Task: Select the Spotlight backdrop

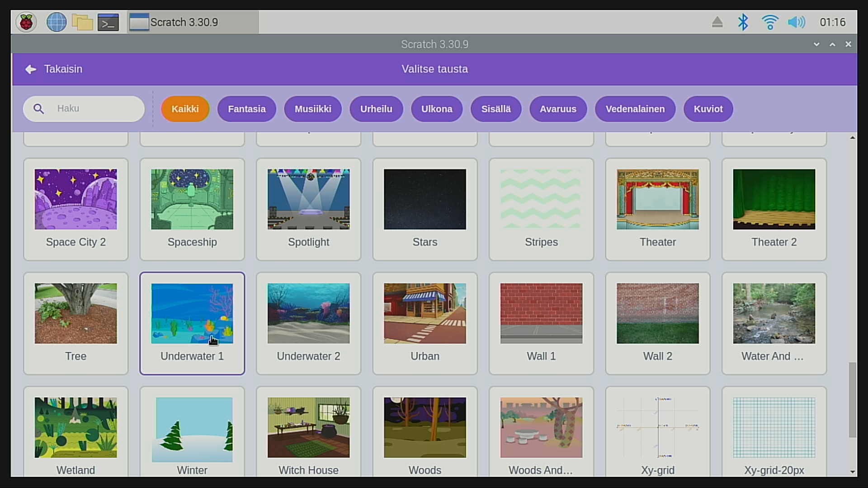Action: pyautogui.click(x=309, y=209)
